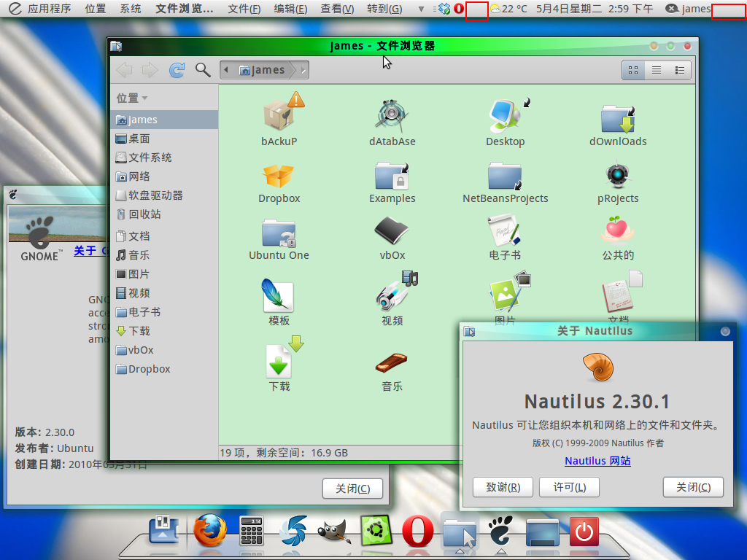Click the Dropbox tray icon in top panel
The width and height of the screenshot is (747, 560).
[444, 9]
